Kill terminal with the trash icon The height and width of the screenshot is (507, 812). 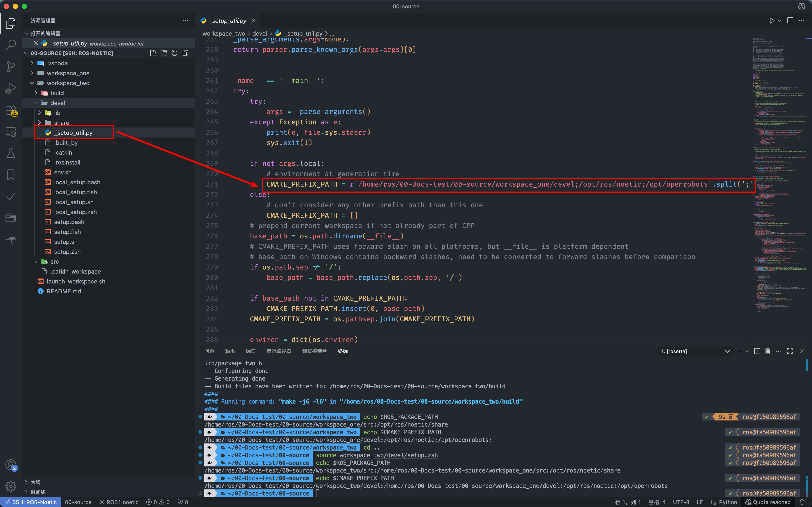pos(767,351)
